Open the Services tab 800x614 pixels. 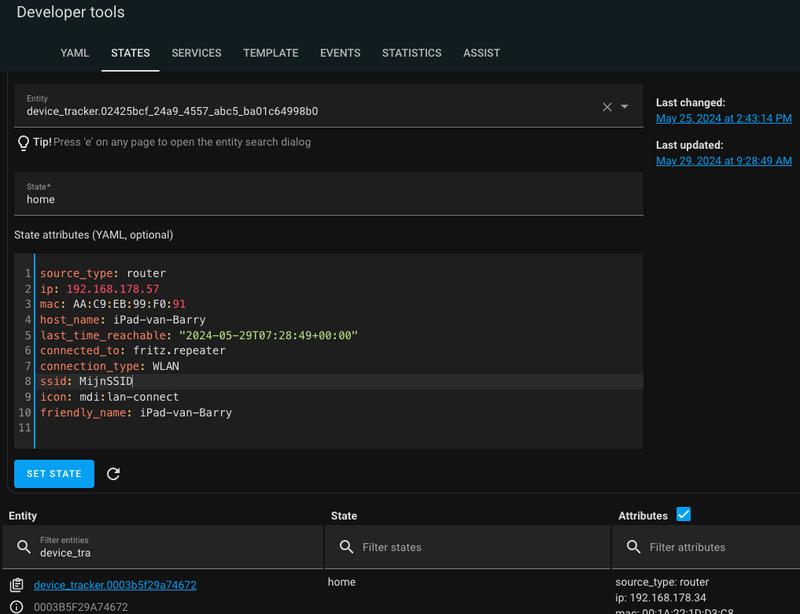tap(196, 53)
